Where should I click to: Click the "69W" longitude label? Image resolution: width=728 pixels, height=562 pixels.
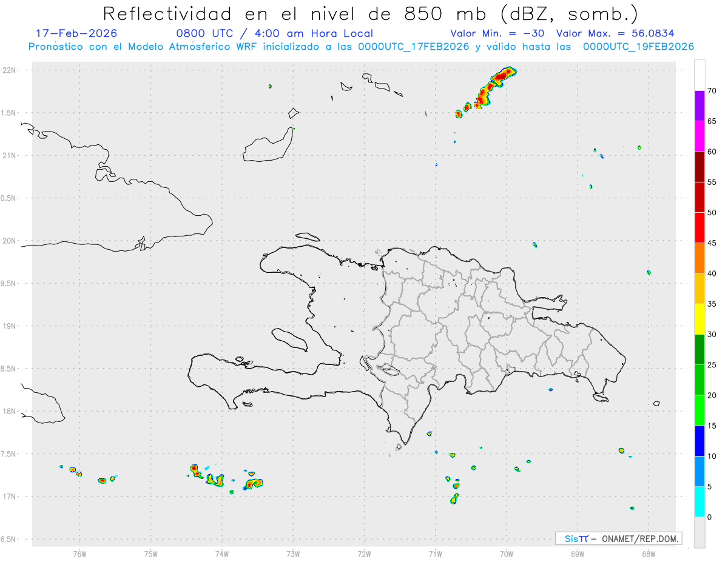[x=578, y=554]
